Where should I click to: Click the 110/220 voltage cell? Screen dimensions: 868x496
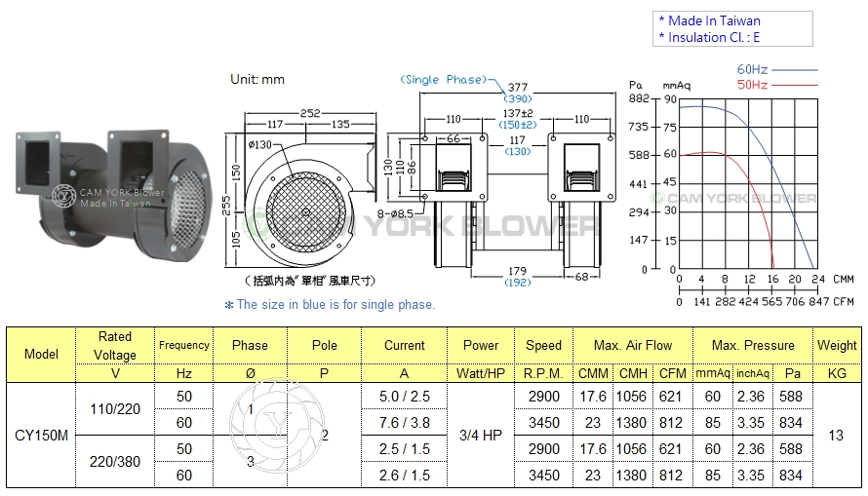(114, 409)
